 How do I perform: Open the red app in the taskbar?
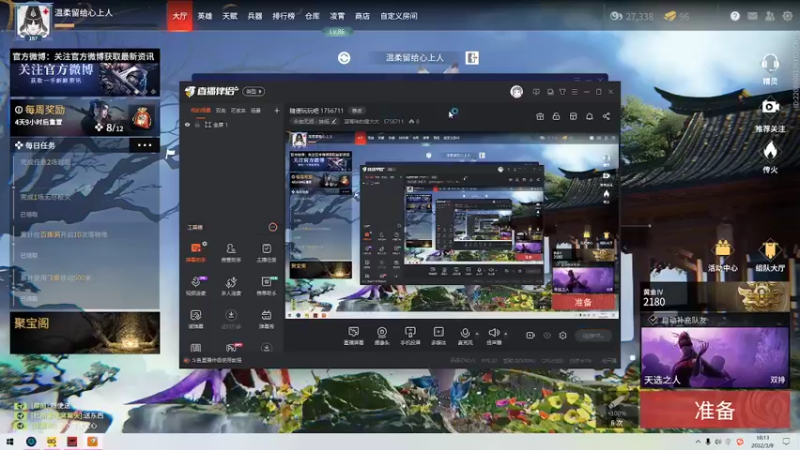coord(71,441)
